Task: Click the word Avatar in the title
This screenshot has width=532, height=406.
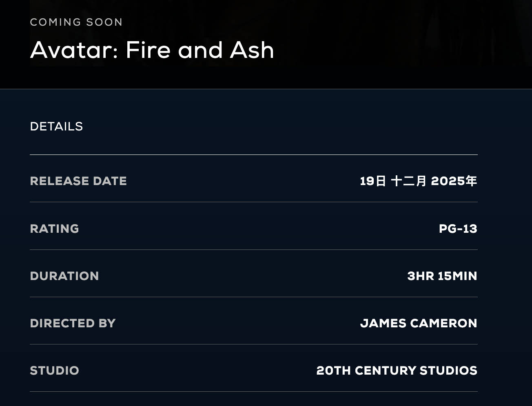Action: [x=73, y=50]
